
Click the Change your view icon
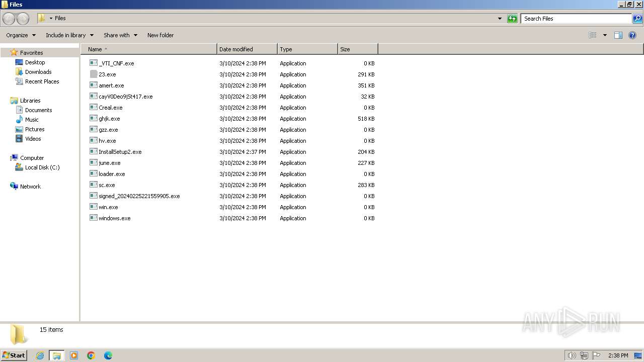point(593,35)
